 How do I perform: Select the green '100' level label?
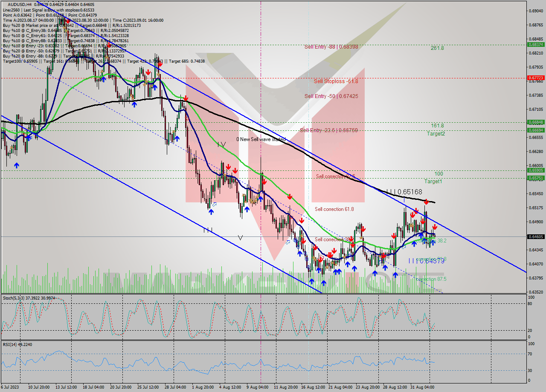point(439,174)
